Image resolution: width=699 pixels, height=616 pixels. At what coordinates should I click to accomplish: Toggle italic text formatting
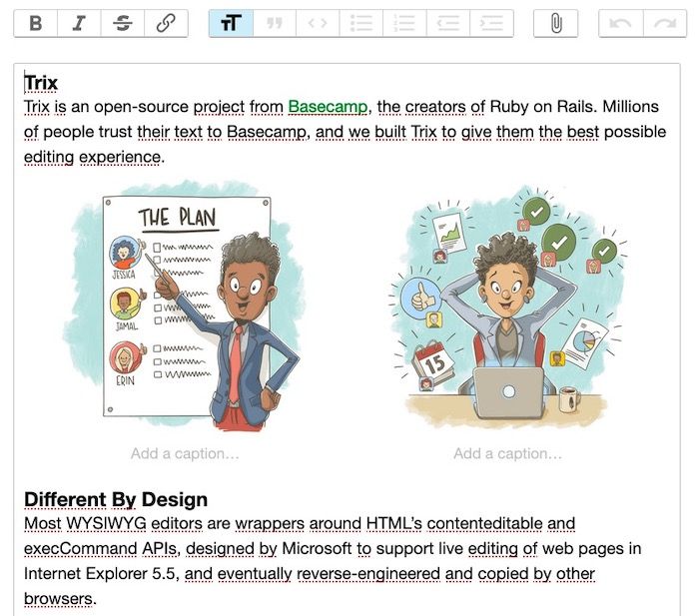(79, 24)
